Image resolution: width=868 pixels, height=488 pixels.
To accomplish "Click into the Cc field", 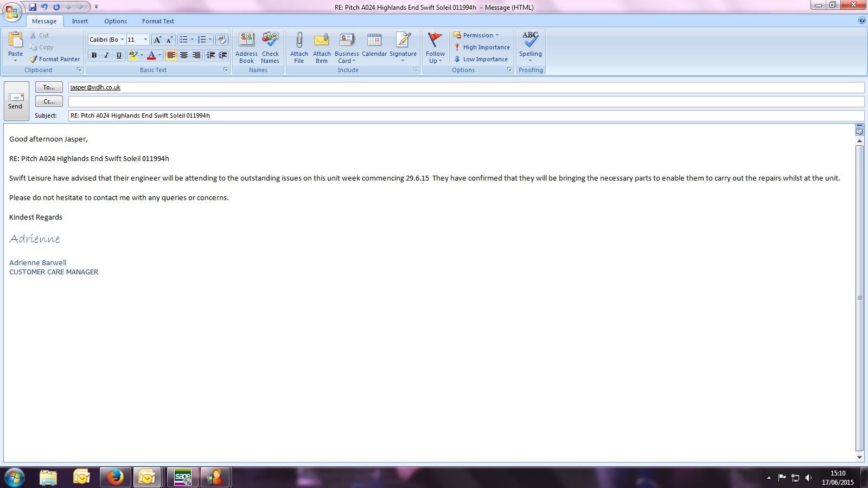I will [x=466, y=101].
